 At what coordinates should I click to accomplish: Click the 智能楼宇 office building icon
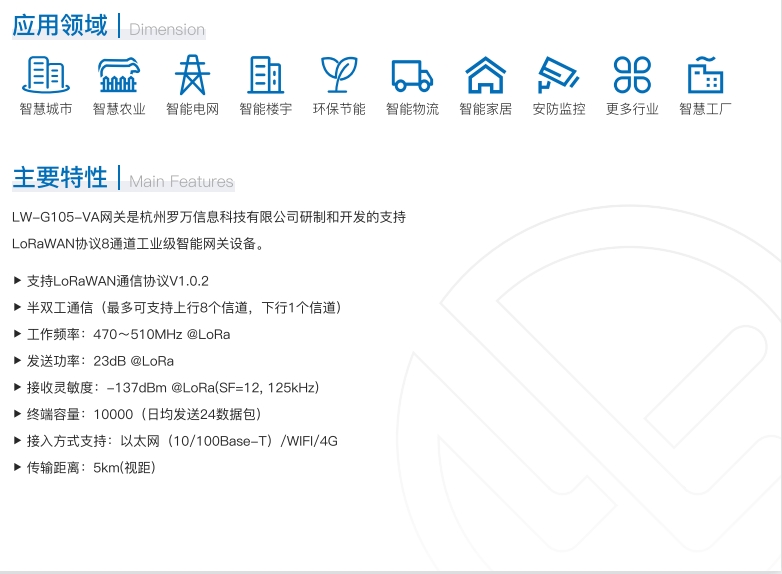[x=266, y=75]
